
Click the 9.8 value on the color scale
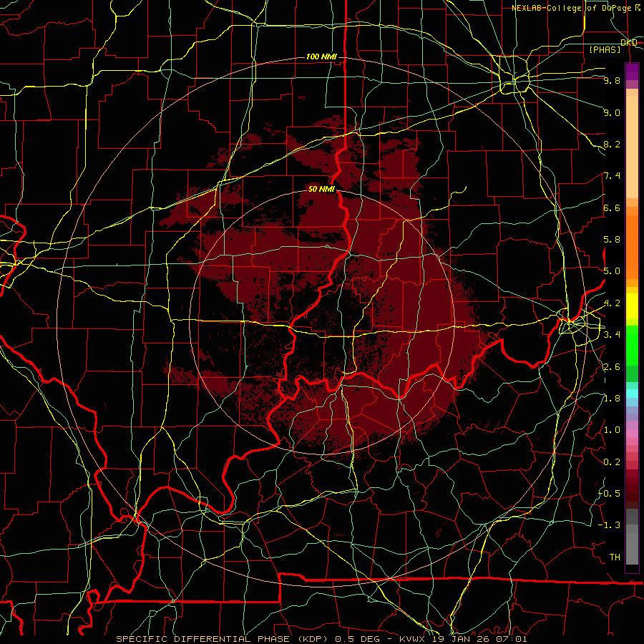click(612, 80)
